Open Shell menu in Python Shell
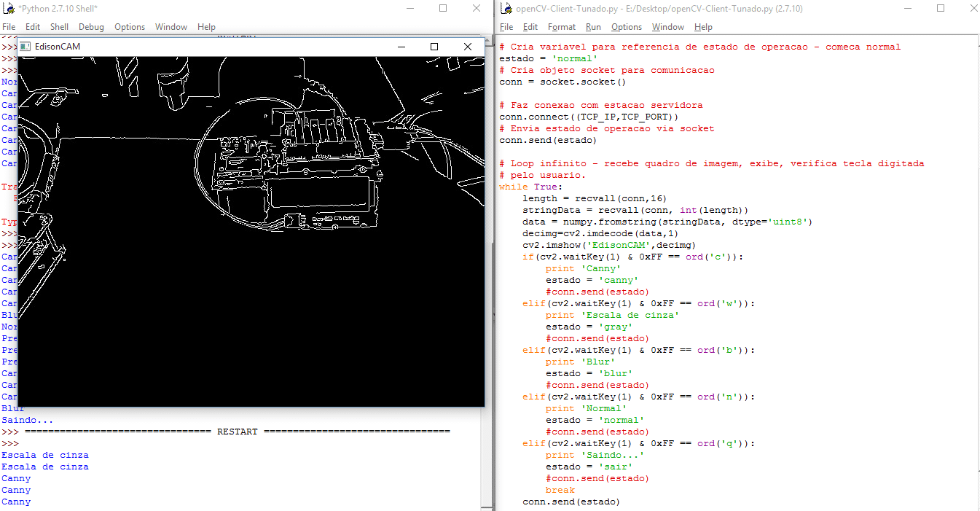The height and width of the screenshot is (511, 980). click(59, 27)
